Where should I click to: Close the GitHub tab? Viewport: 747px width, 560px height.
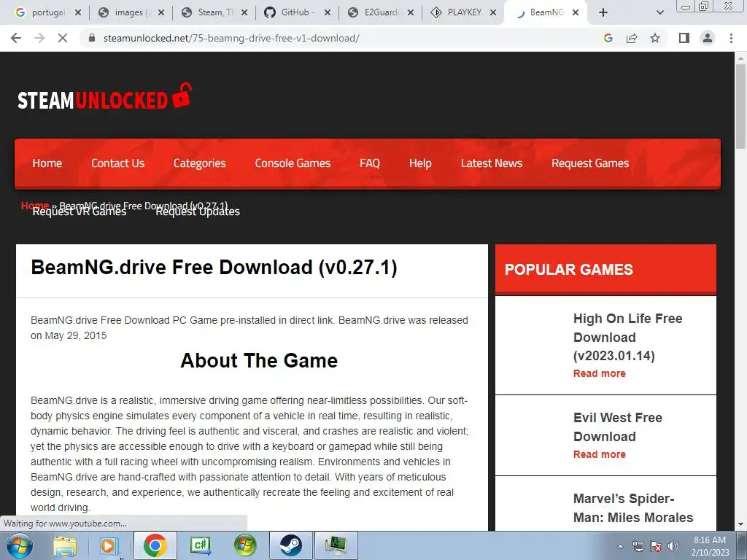[x=328, y=13]
